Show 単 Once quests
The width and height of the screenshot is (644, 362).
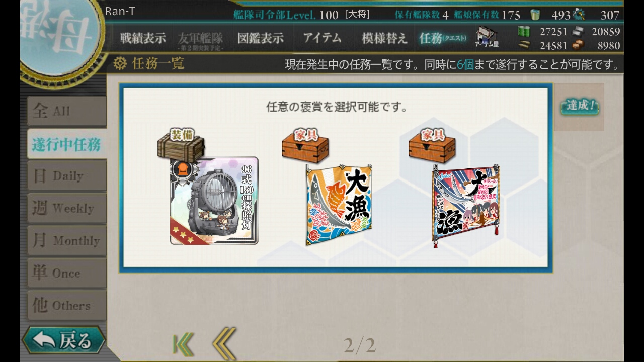tap(67, 273)
